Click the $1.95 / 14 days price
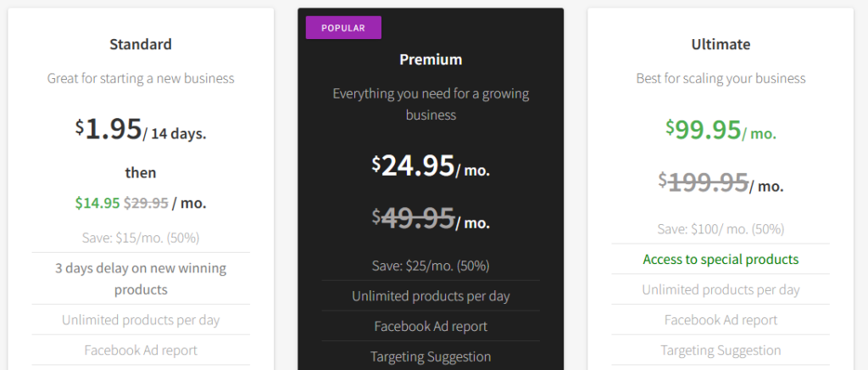 coord(141,129)
